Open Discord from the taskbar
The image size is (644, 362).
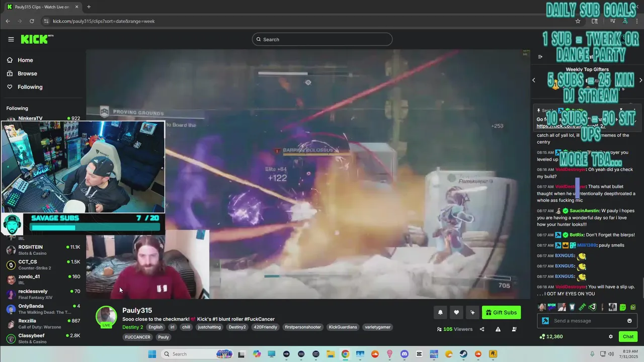[x=404, y=354]
